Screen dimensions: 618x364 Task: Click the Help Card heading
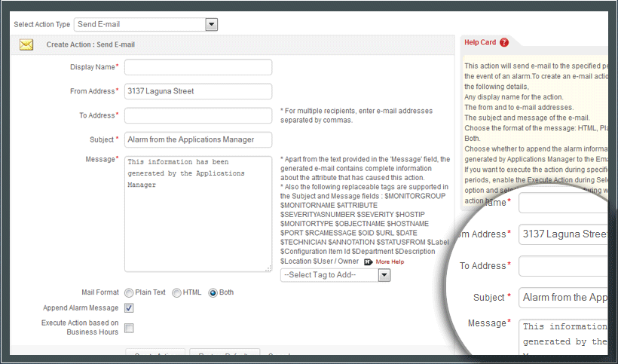pos(480,42)
